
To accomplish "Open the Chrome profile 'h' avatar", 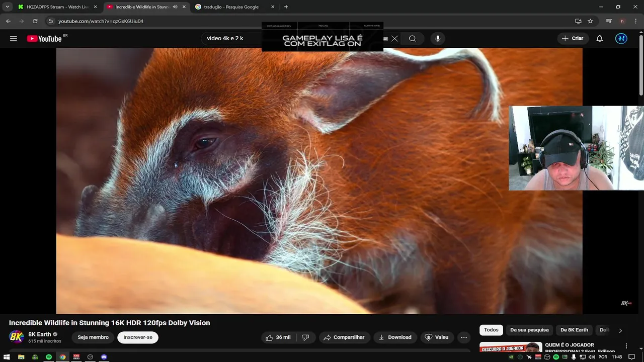I will (622, 21).
